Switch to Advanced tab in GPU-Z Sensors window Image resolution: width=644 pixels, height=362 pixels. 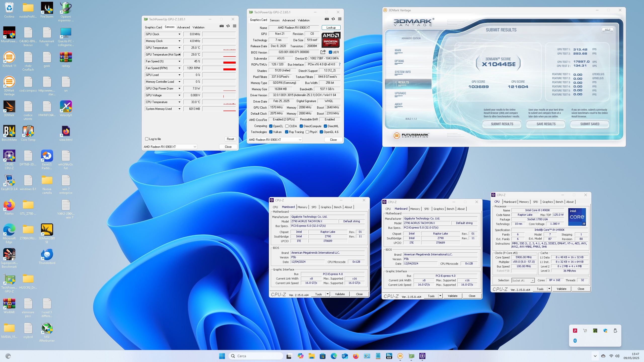183,27
